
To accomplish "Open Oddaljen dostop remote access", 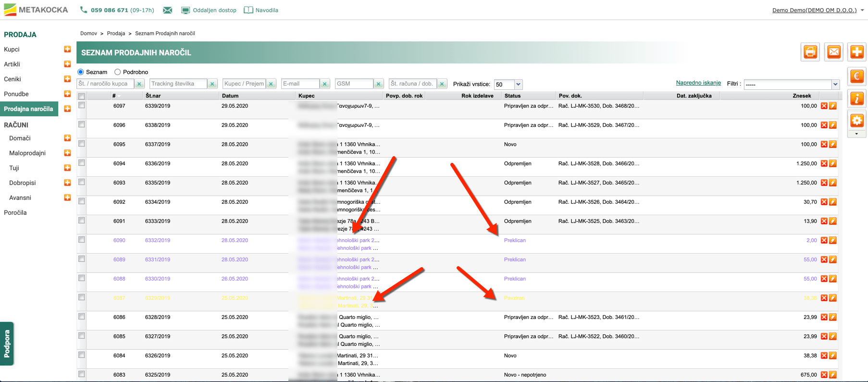I will 209,10.
